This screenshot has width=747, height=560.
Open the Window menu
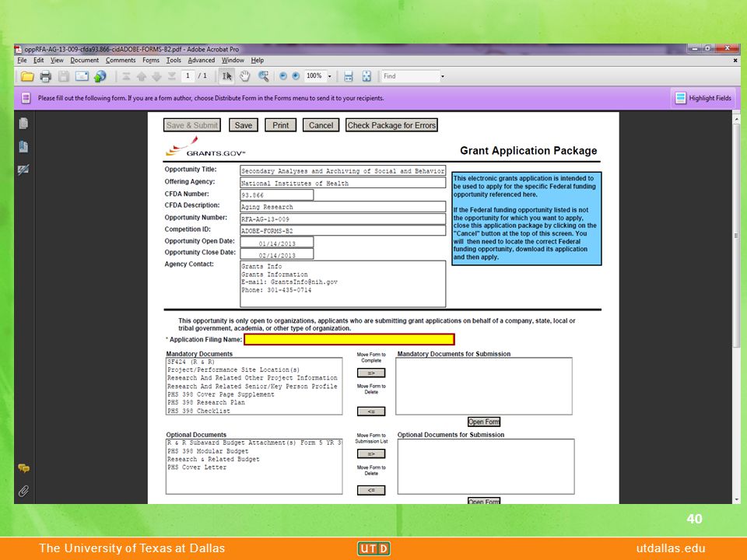pyautogui.click(x=233, y=61)
